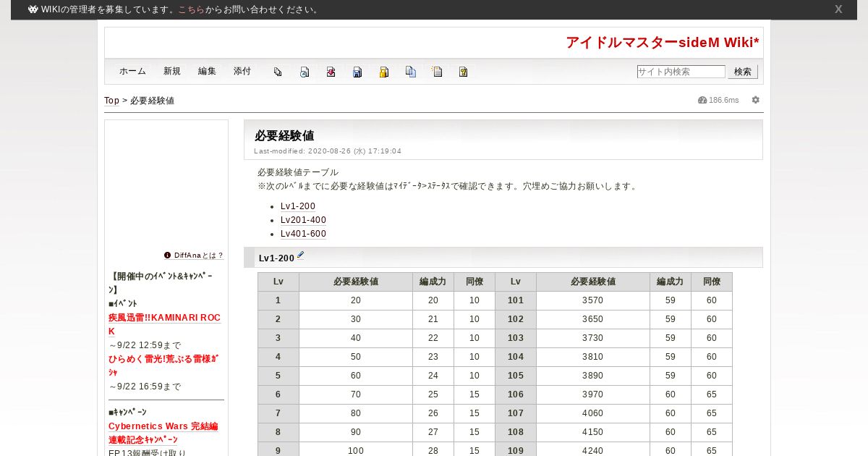Click the page list icon with stacked pages

278,72
